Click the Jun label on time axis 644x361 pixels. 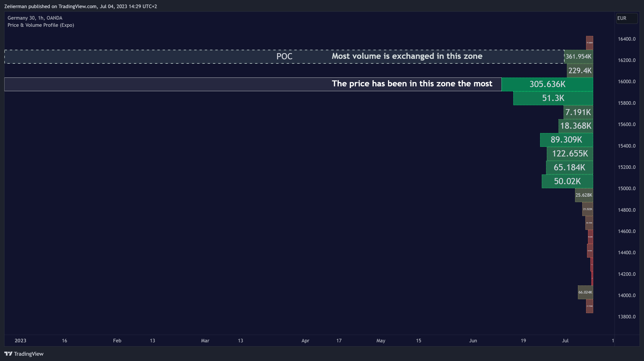click(x=473, y=341)
